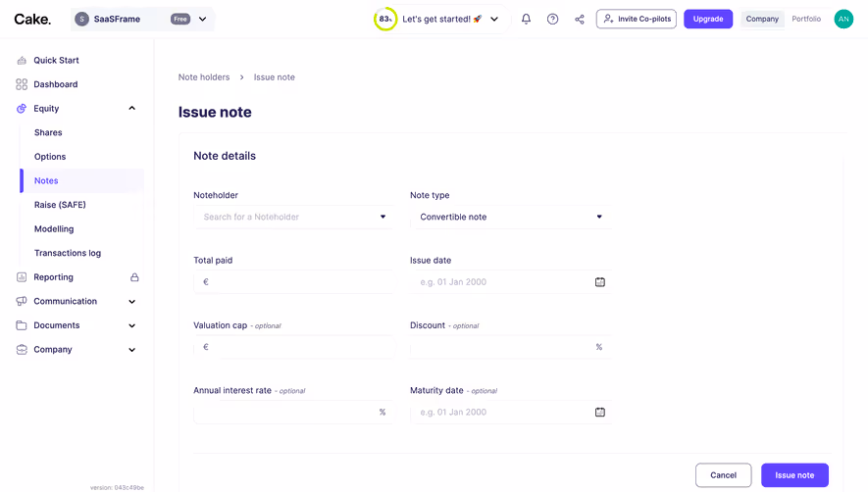The image size is (868, 492).
Task: Submit with Issue note button
Action: [x=794, y=475]
